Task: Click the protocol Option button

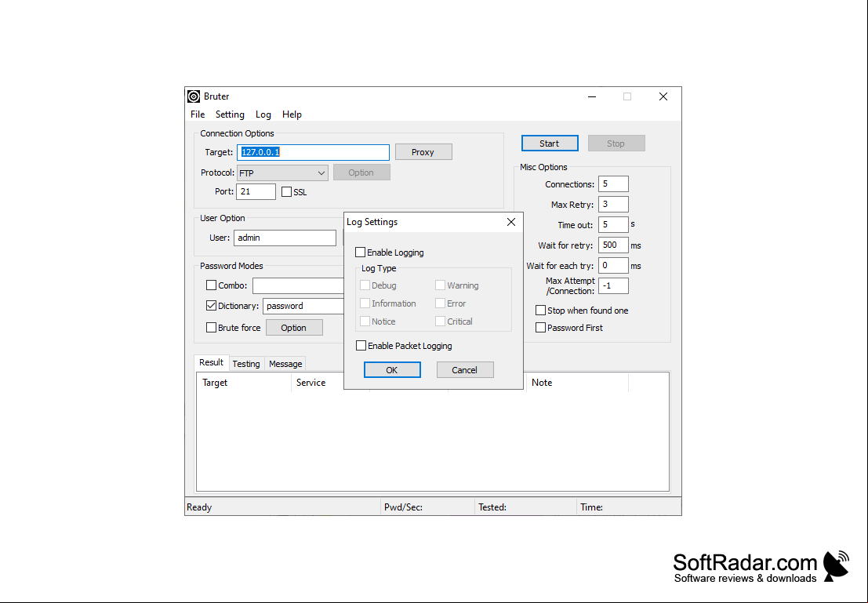Action: 361,173
